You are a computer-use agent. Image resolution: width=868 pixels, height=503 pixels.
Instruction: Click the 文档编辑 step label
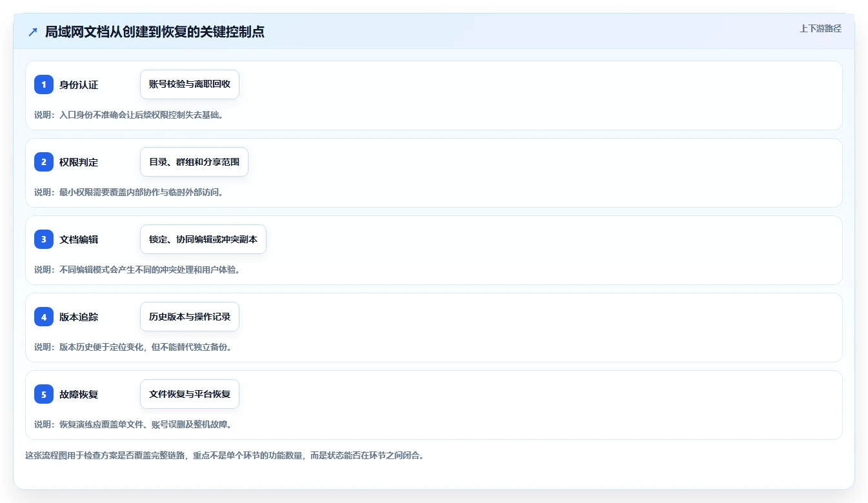(79, 239)
